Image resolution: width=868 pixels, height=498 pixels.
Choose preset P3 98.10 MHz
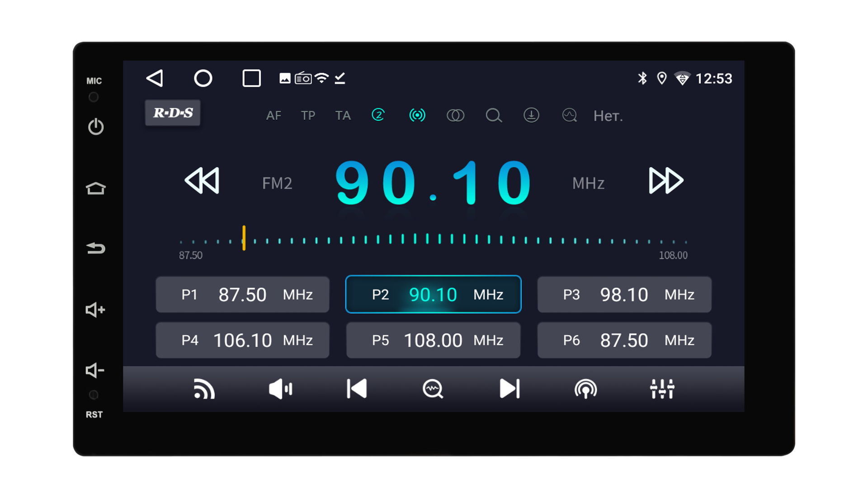pyautogui.click(x=624, y=295)
